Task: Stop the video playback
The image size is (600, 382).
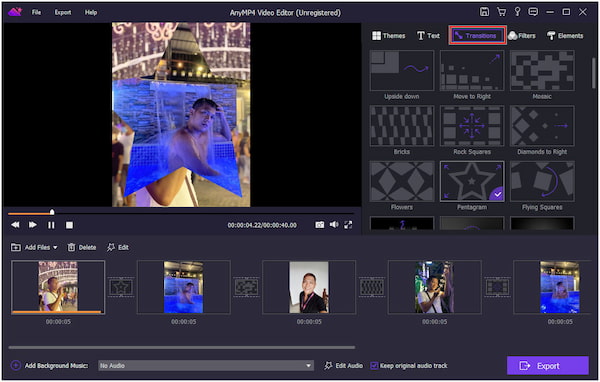Action: 69,225
